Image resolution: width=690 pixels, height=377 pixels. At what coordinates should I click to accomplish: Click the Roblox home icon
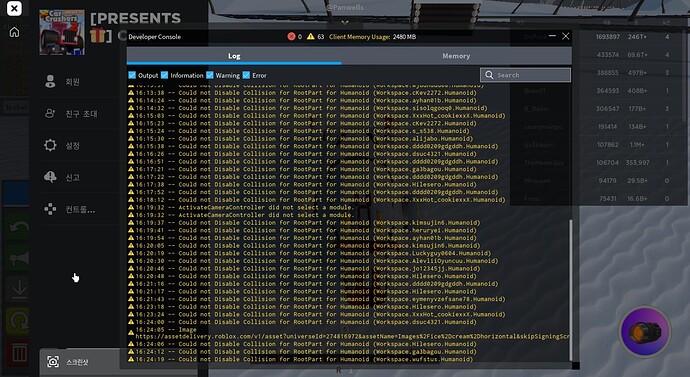click(14, 32)
